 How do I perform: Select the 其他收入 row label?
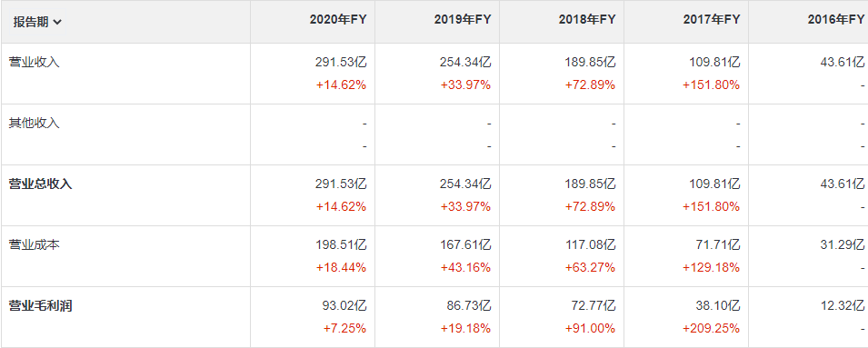click(35, 123)
